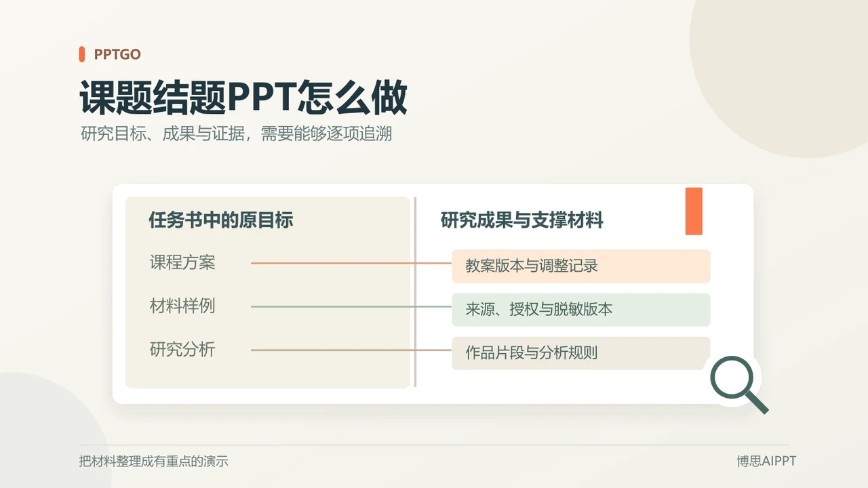Select the subtitle starting with 研究目标
Image resolution: width=868 pixels, height=488 pixels.
click(x=236, y=134)
